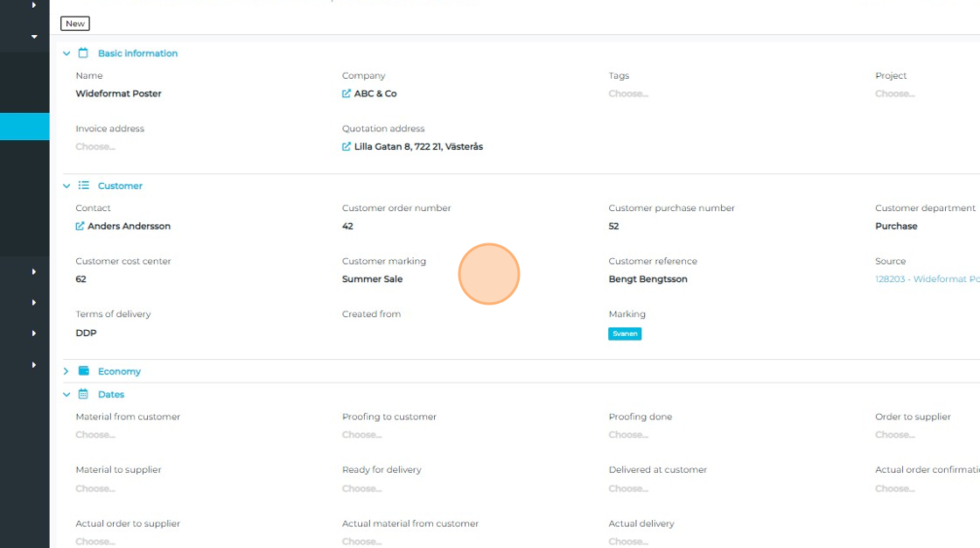This screenshot has width=980, height=548.
Task: Click the Dates calendar icon
Action: pyautogui.click(x=84, y=395)
